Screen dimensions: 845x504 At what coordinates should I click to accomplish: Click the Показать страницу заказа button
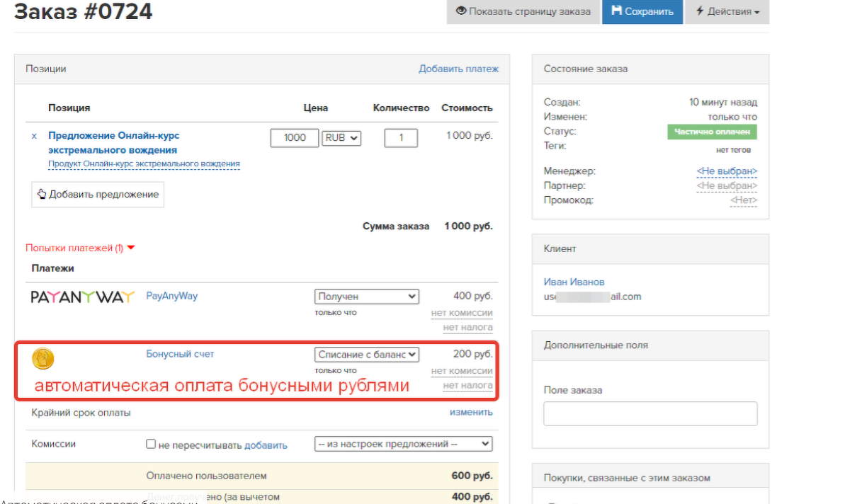point(523,11)
